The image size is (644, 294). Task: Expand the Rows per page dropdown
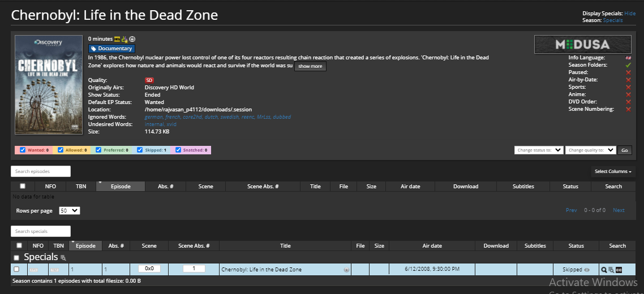70,210
